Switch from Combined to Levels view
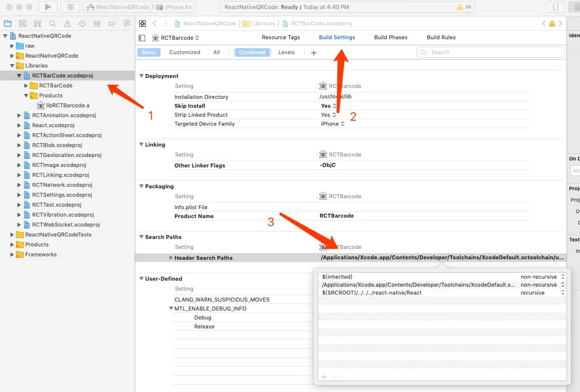 pos(287,52)
